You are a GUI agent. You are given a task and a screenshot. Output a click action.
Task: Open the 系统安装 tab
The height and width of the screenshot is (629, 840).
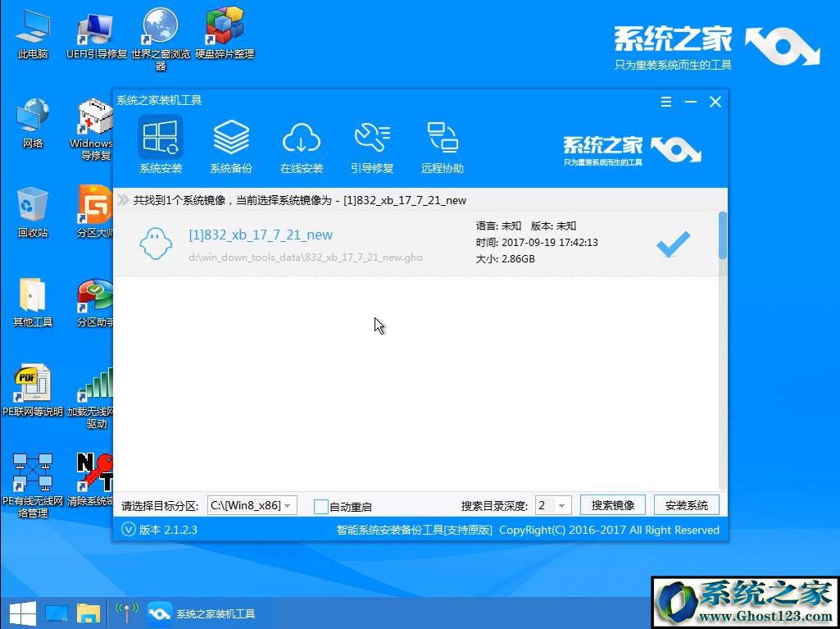coord(160,146)
